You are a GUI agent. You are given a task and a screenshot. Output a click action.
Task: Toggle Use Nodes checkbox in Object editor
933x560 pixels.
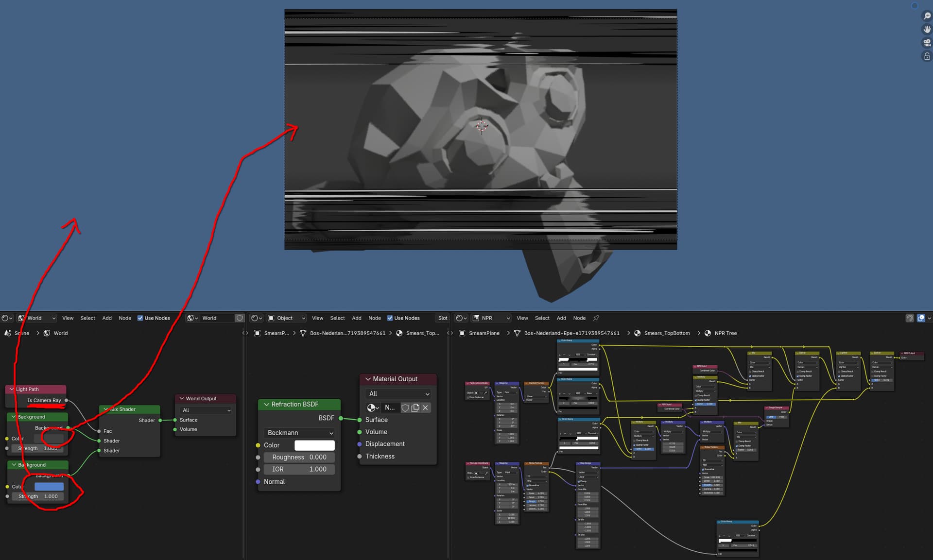(390, 318)
